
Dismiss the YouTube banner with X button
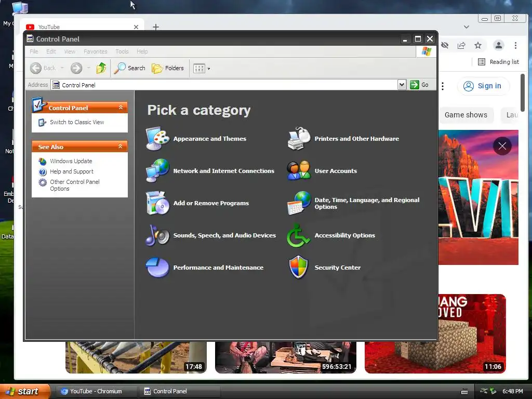pos(502,146)
